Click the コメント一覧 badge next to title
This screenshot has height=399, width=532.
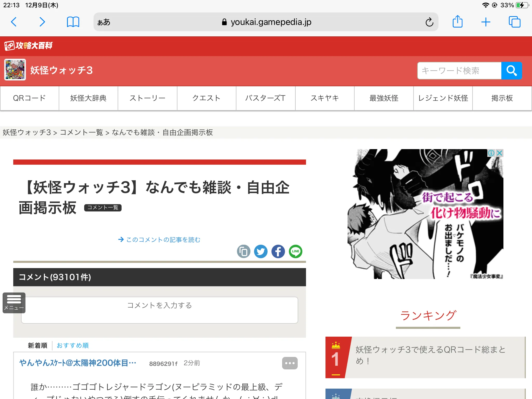click(103, 208)
